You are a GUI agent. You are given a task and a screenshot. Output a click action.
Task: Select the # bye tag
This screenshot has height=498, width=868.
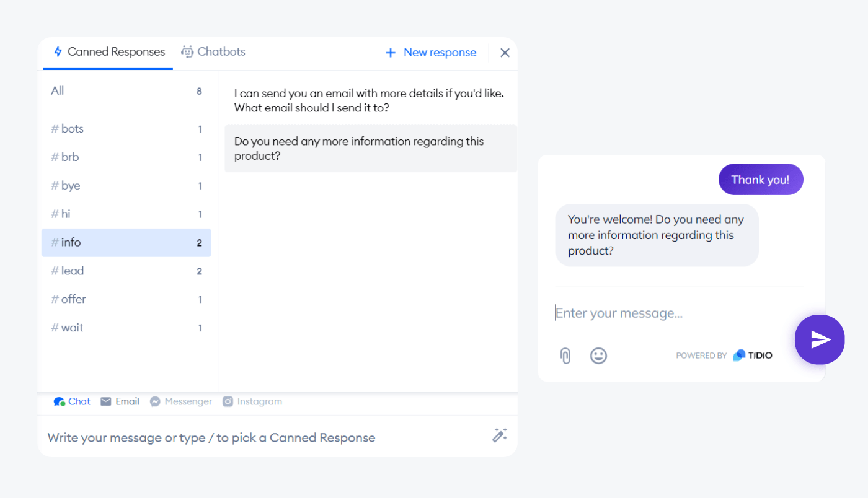(126, 186)
